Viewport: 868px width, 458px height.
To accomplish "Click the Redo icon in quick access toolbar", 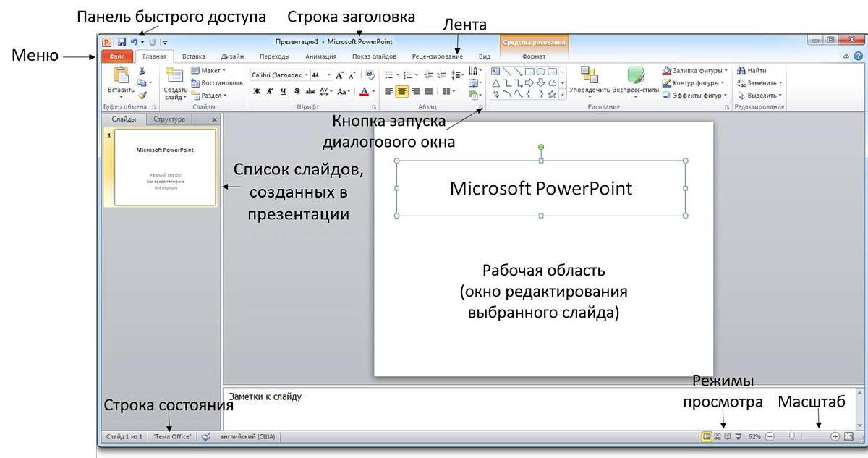I will pyautogui.click(x=153, y=43).
